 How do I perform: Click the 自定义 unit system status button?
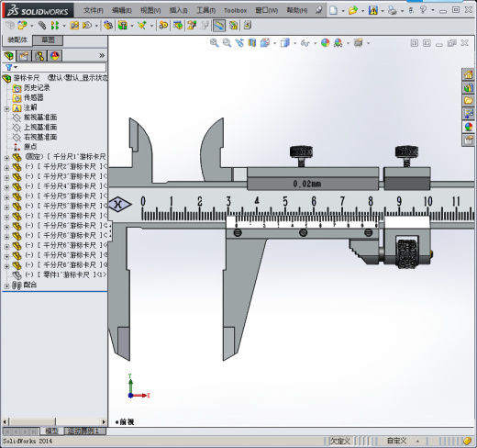pos(396,441)
